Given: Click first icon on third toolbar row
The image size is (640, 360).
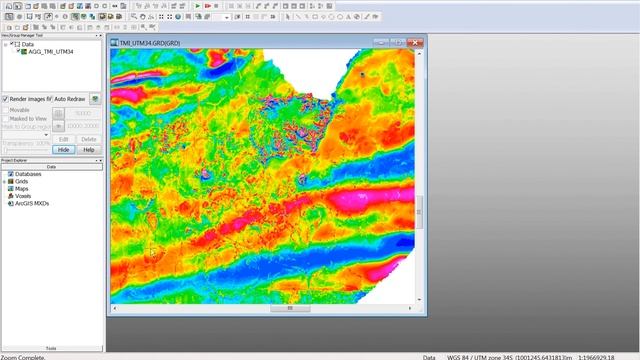Looking at the screenshot, I should point(9,27).
